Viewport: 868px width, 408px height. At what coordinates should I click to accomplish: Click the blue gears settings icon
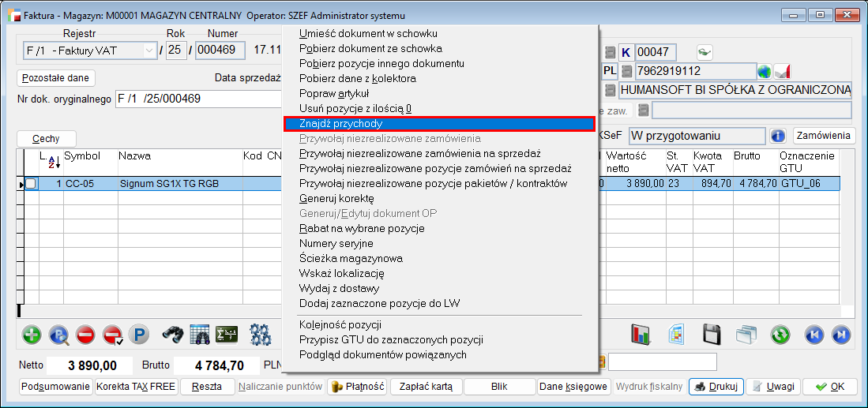pos(261,335)
